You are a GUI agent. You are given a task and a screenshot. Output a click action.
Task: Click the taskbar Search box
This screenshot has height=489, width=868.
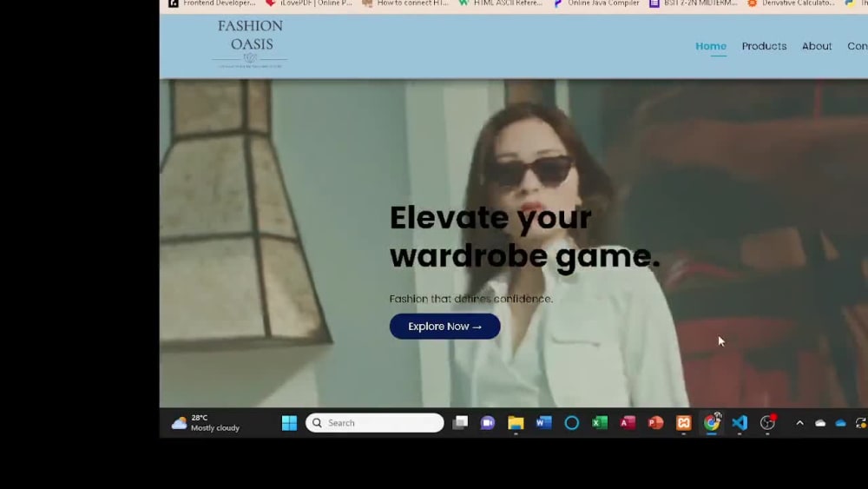(375, 423)
